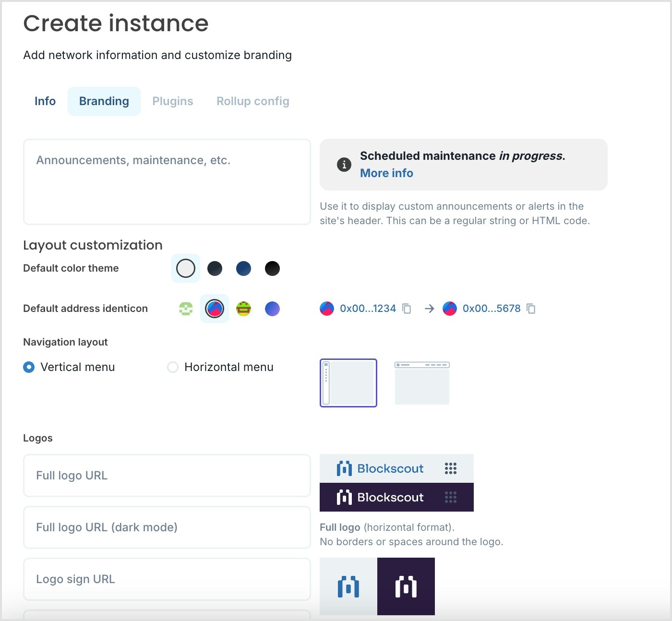Click the apps grid icon in dark preview
The height and width of the screenshot is (621, 672).
(x=451, y=497)
